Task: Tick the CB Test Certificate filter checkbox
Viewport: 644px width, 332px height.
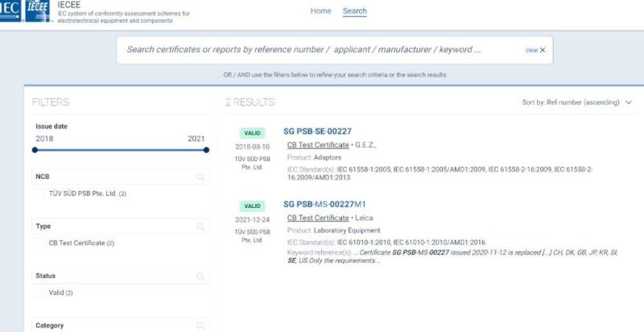Action: coord(39,243)
